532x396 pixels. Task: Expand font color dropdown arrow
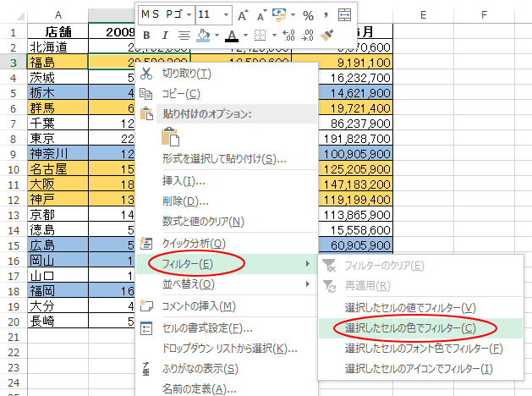click(x=245, y=36)
